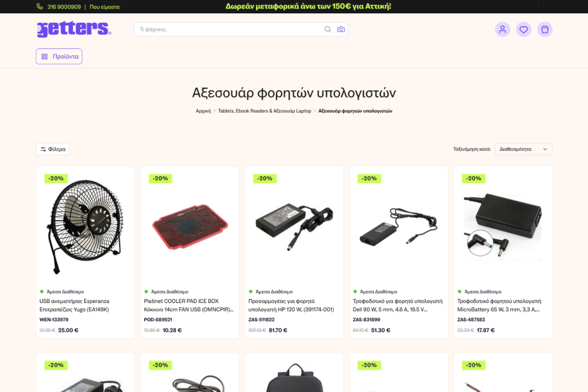588x392 pixels.
Task: Click the 216 9000909 phone number
Action: click(x=64, y=7)
